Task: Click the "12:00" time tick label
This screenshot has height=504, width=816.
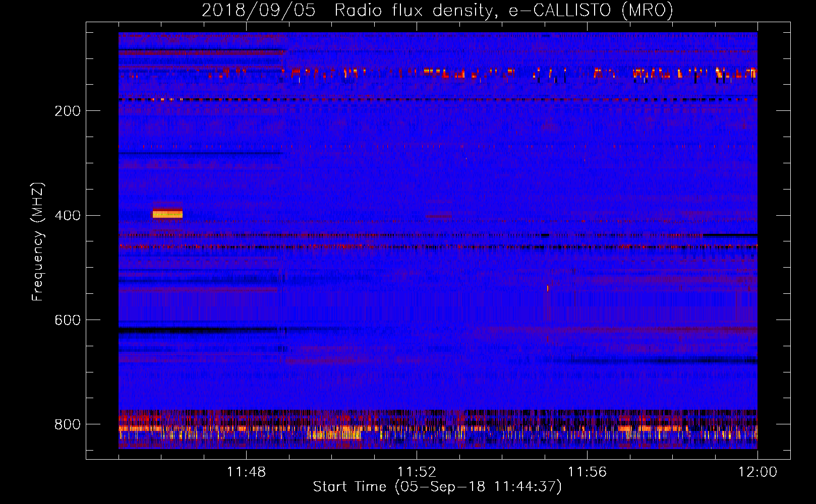Action: tap(757, 472)
